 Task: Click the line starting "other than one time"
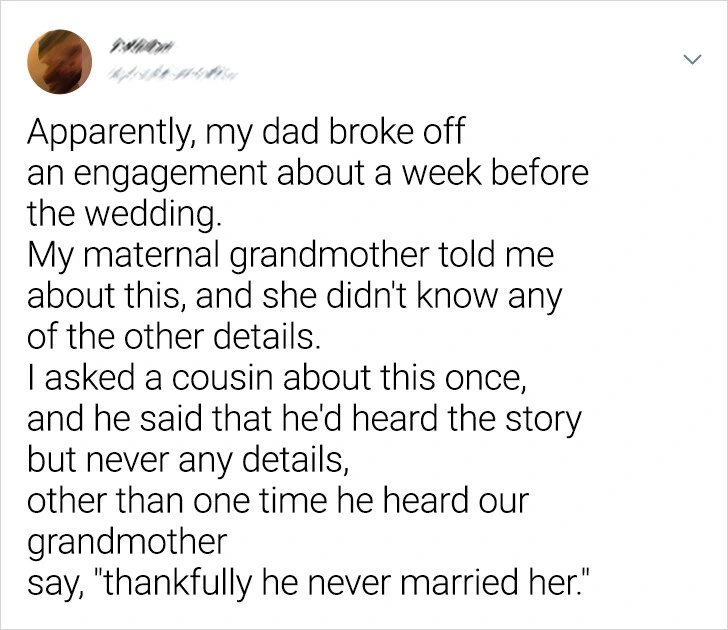pyautogui.click(x=277, y=501)
